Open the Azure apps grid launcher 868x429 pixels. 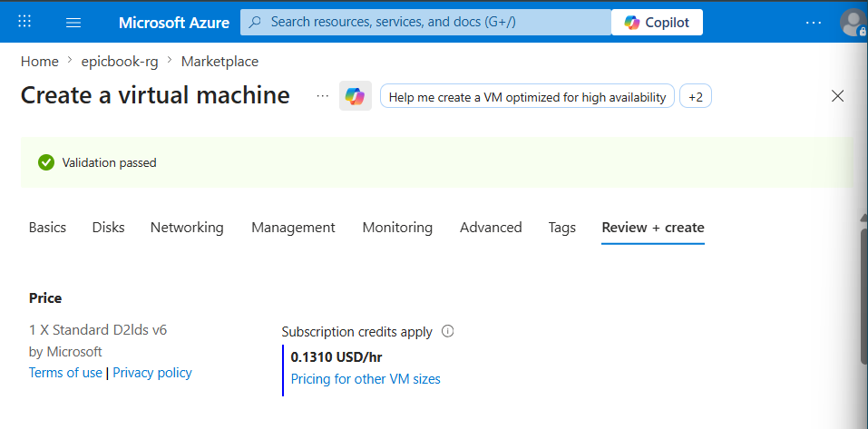[x=24, y=22]
